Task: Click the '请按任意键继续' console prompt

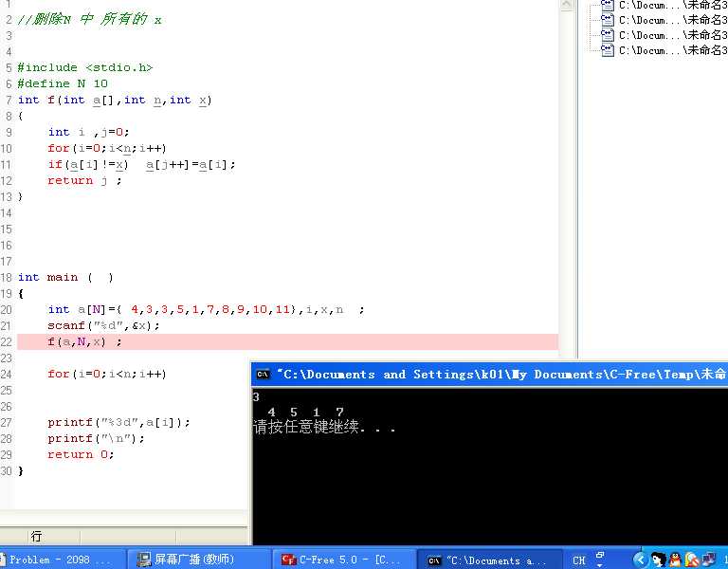Action: [324, 427]
